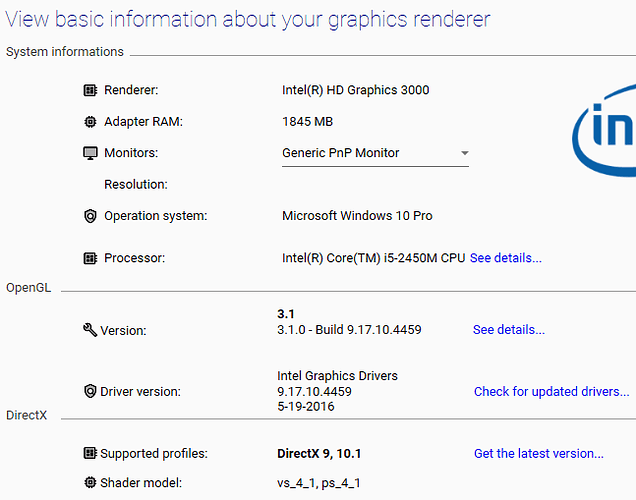Click the Processor chip icon

[x=91, y=258]
